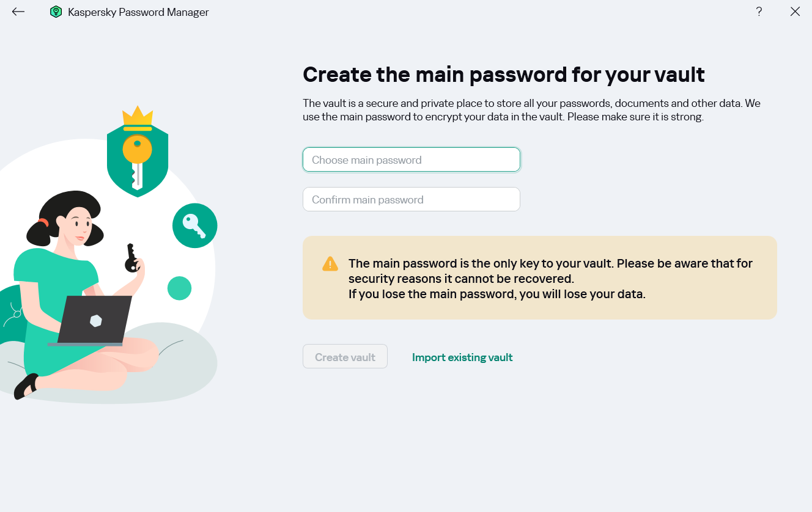Click the "Create the main password" heading

tap(504, 75)
